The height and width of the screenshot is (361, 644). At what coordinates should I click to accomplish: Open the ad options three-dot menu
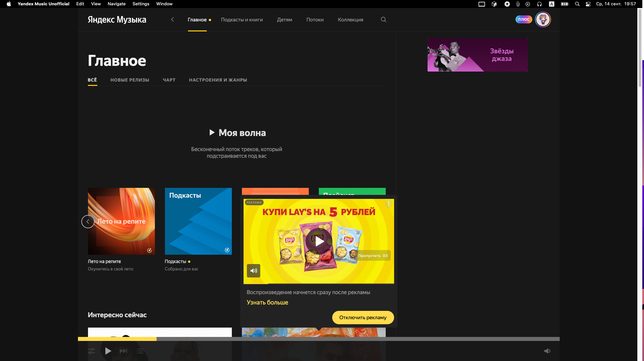tap(388, 203)
